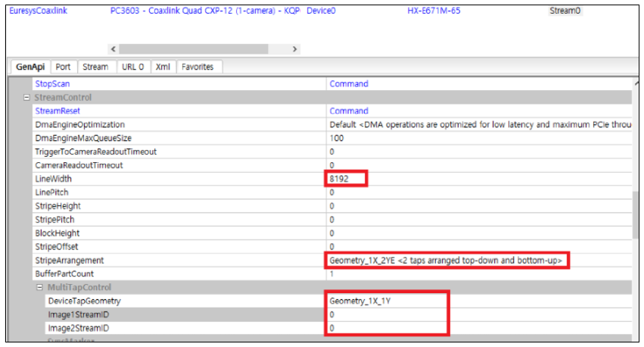The width and height of the screenshot is (644, 347).
Task: Select the BufferPartCount feature name
Action: (x=64, y=274)
